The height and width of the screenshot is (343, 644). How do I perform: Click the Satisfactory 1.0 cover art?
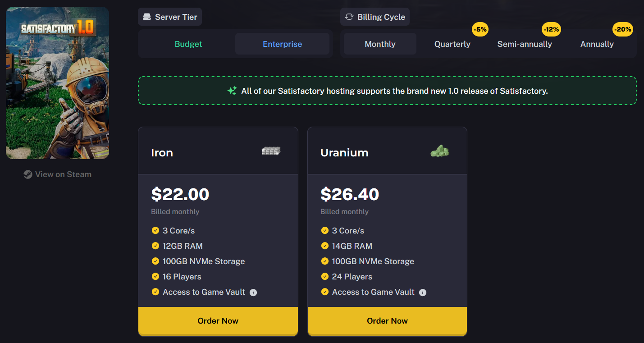57,83
